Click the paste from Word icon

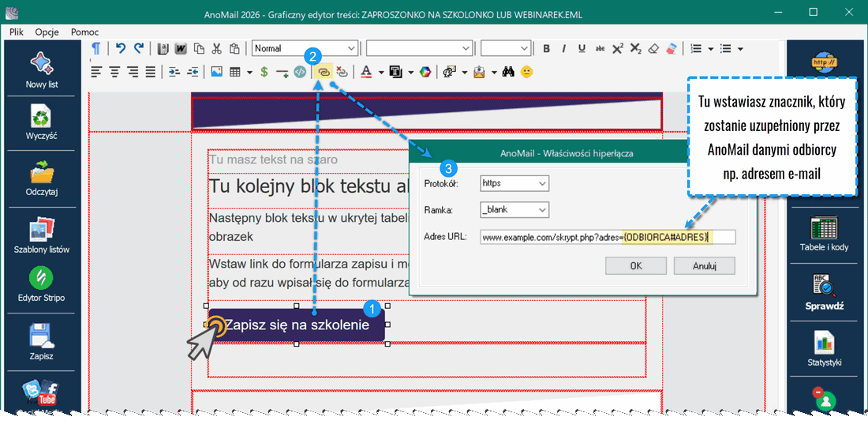181,49
